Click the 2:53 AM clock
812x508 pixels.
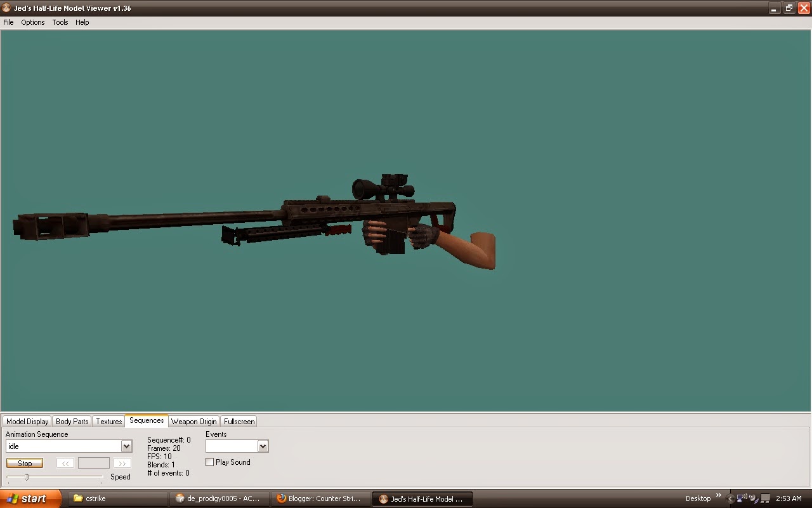pos(789,498)
